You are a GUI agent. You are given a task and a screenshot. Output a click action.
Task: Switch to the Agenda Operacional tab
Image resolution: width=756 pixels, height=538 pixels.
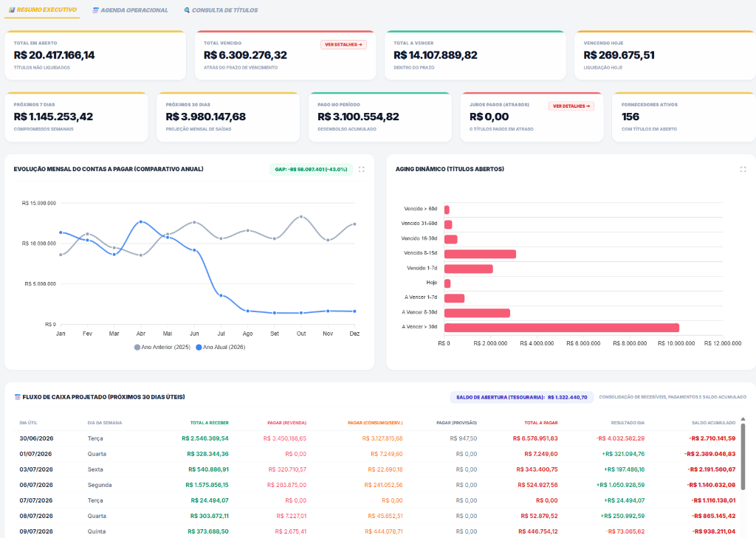pos(130,10)
